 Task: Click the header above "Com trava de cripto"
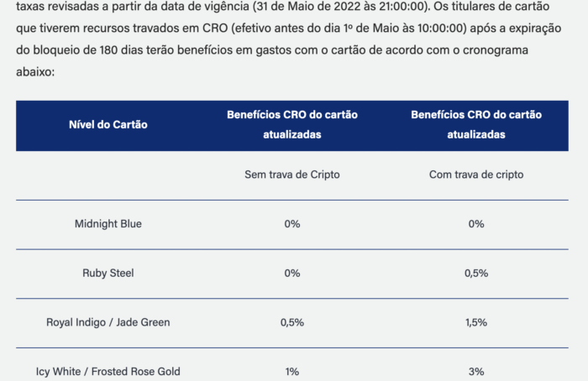point(476,124)
